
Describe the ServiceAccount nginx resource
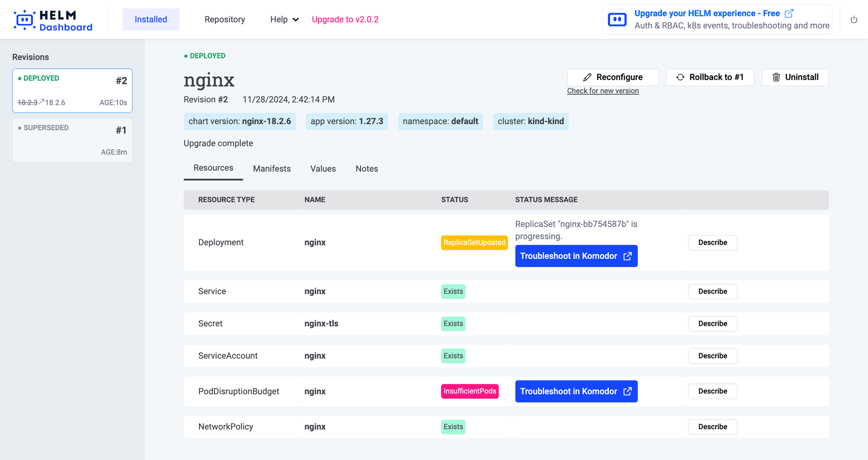coord(713,356)
